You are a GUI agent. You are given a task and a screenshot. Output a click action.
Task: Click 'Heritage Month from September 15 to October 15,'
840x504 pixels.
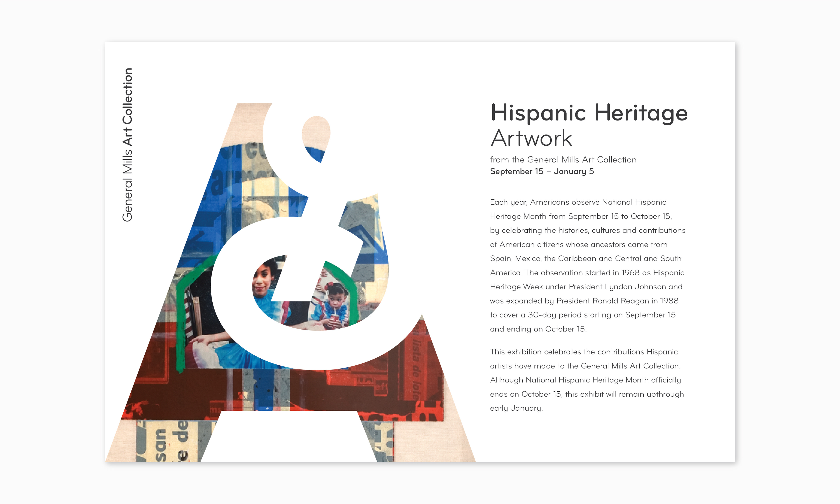pyautogui.click(x=581, y=216)
